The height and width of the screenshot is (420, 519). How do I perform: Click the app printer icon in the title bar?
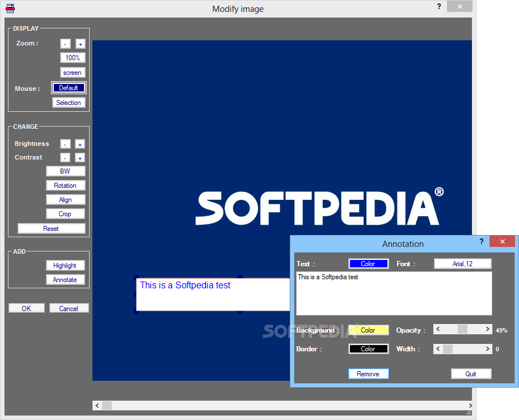click(x=10, y=9)
